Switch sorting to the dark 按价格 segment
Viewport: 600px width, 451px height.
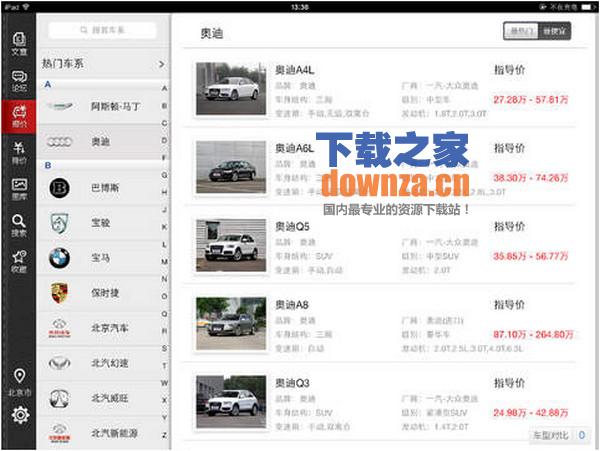[554, 31]
